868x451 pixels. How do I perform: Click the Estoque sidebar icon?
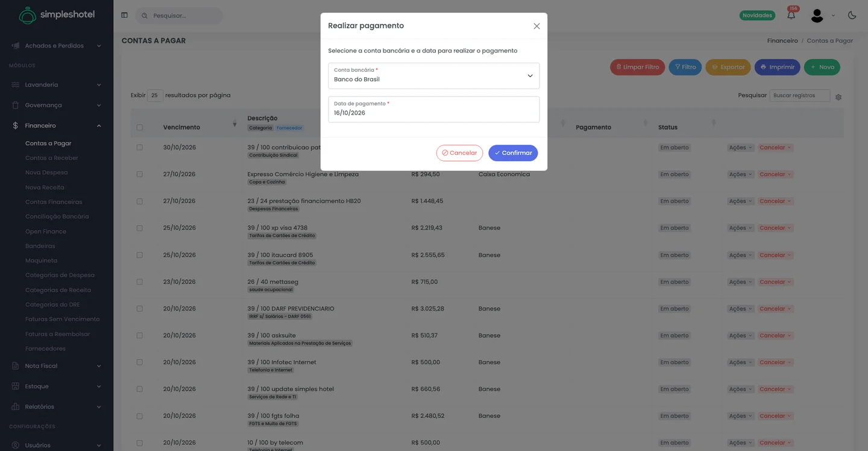(16, 386)
